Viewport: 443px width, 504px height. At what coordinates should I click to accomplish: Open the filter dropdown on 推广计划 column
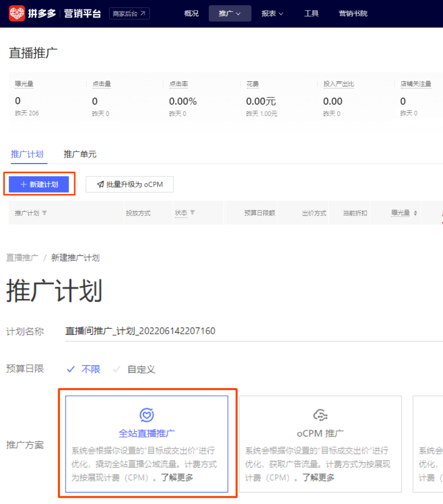[44, 213]
